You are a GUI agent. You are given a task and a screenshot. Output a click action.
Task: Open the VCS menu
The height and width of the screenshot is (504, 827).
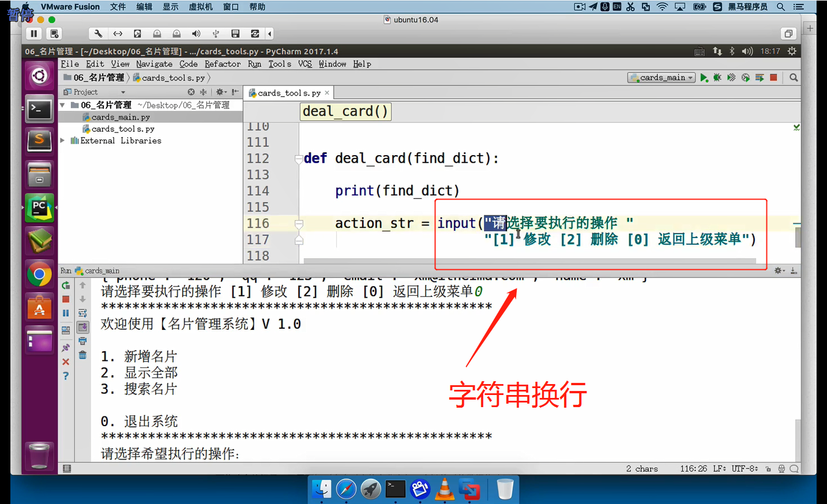point(305,64)
